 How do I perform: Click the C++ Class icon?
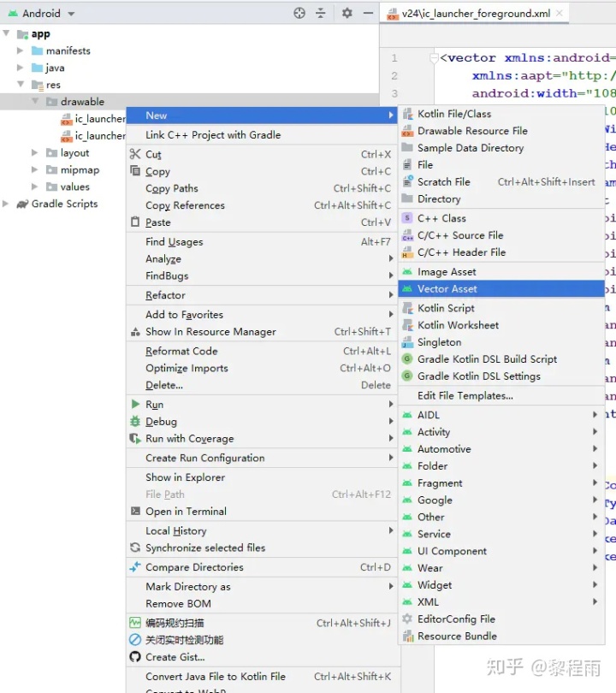407,218
